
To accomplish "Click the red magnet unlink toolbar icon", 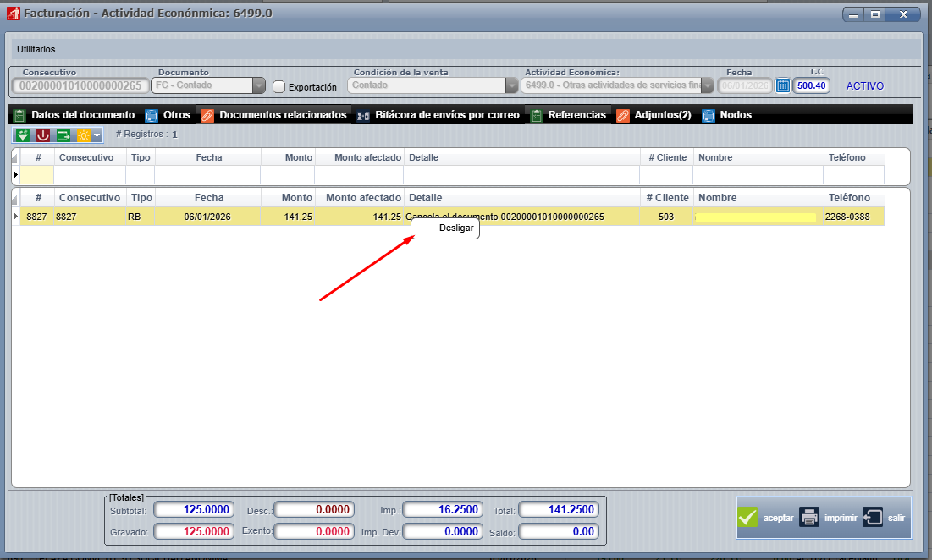I will tap(42, 135).
